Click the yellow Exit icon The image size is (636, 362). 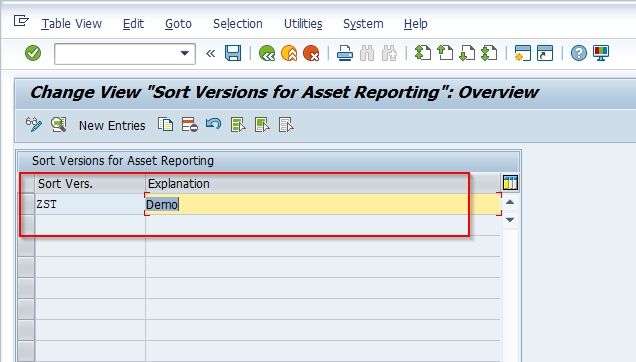click(x=289, y=53)
